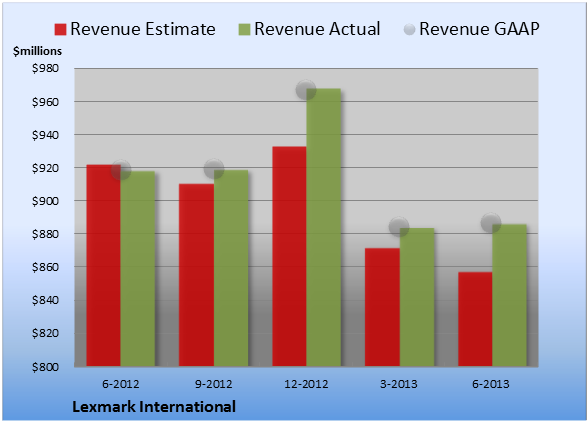The width and height of the screenshot is (588, 422).
Task: Select the red estimate bar for 6-2013
Action: 475,319
